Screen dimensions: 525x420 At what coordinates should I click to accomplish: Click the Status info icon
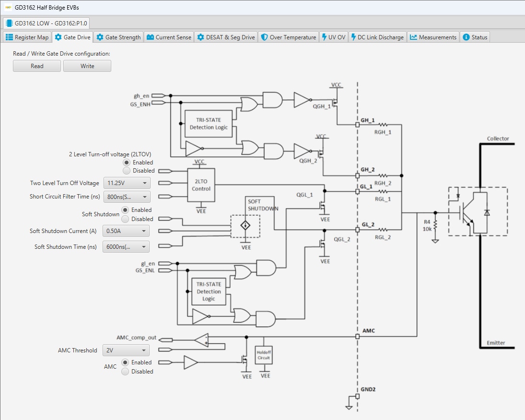pos(466,37)
